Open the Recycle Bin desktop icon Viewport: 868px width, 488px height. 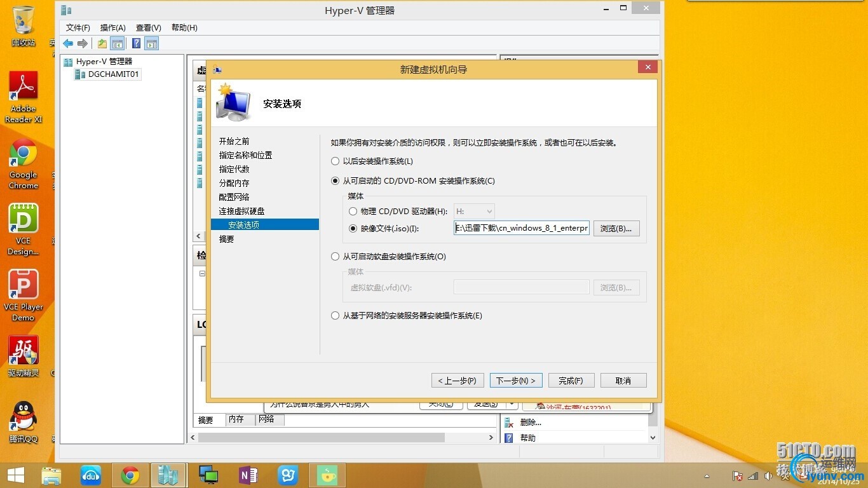tap(24, 26)
